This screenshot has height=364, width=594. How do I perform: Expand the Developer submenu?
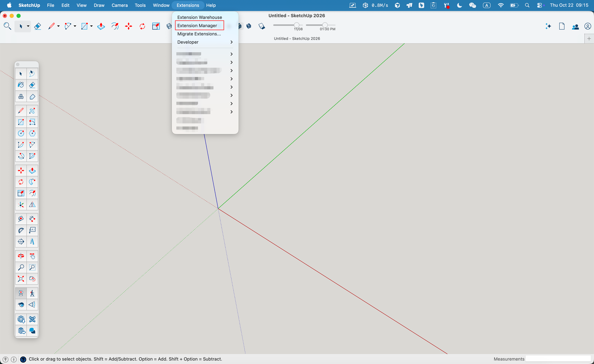[x=205, y=42]
